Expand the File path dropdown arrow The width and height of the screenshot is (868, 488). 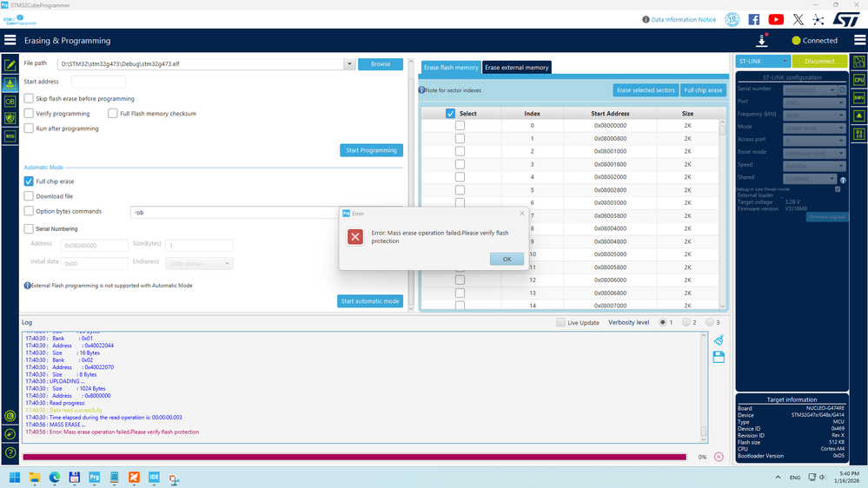coord(349,63)
